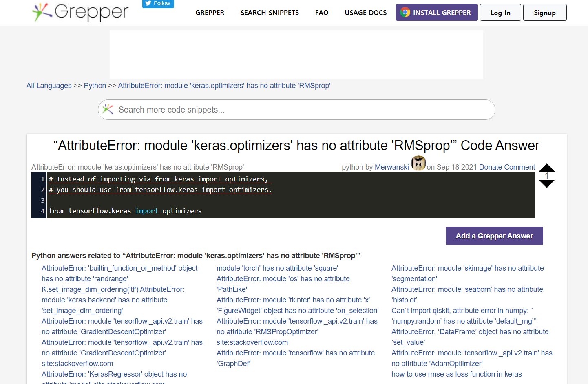Open SEARCH SNIPPETS in the navigation
Image resolution: width=588 pixels, height=384 pixels.
pos(270,13)
